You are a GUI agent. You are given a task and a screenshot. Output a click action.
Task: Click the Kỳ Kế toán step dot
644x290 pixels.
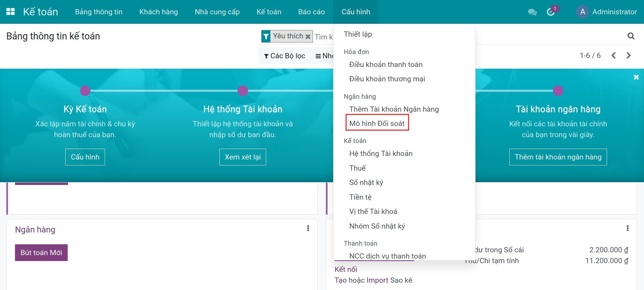[x=85, y=91]
